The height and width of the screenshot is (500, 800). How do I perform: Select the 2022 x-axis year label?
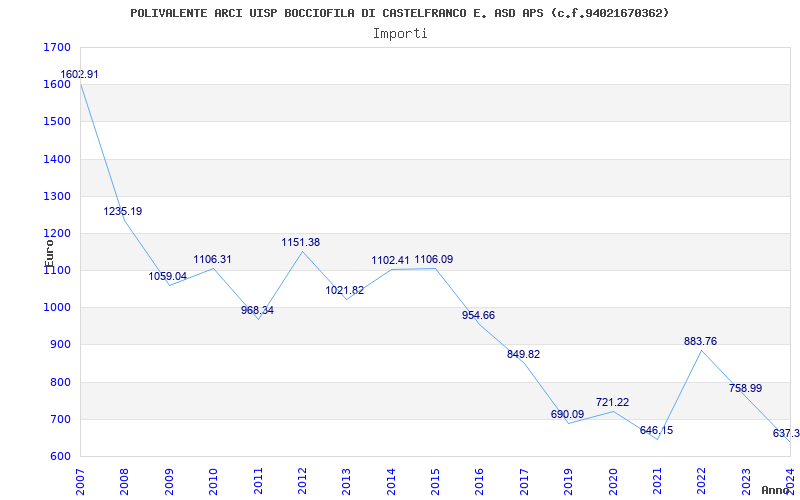(702, 481)
